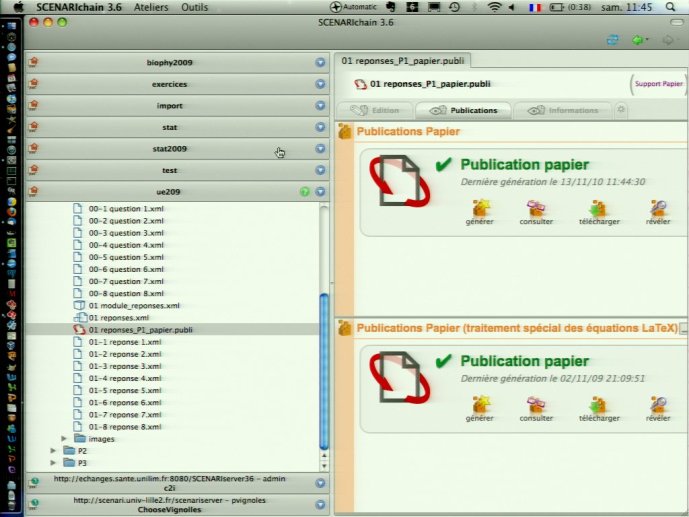Switch to the Publications tab
Screen dimensions: 689x517
[463, 110]
